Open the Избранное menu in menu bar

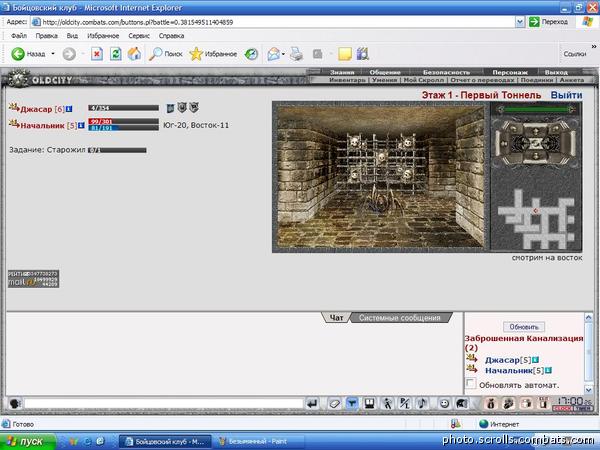103,36
